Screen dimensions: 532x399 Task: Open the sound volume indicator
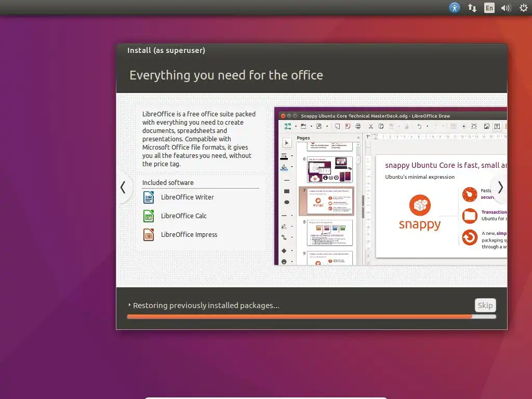[x=506, y=8]
